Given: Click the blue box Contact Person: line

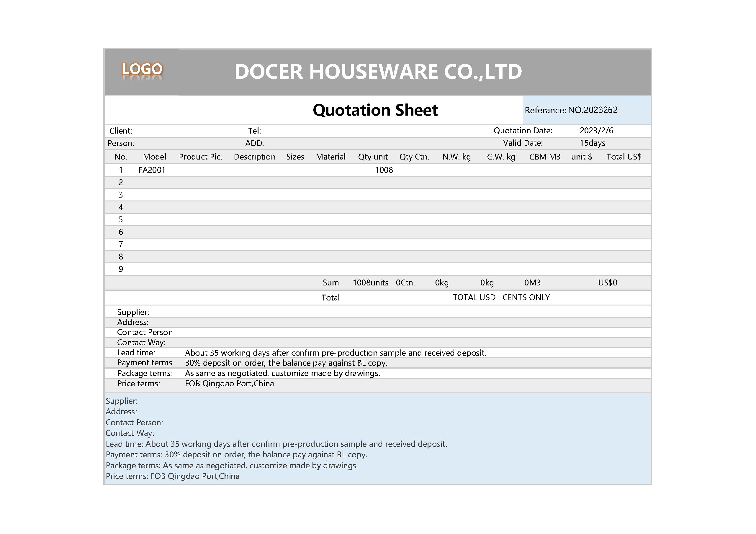Looking at the screenshot, I should coord(134,423).
